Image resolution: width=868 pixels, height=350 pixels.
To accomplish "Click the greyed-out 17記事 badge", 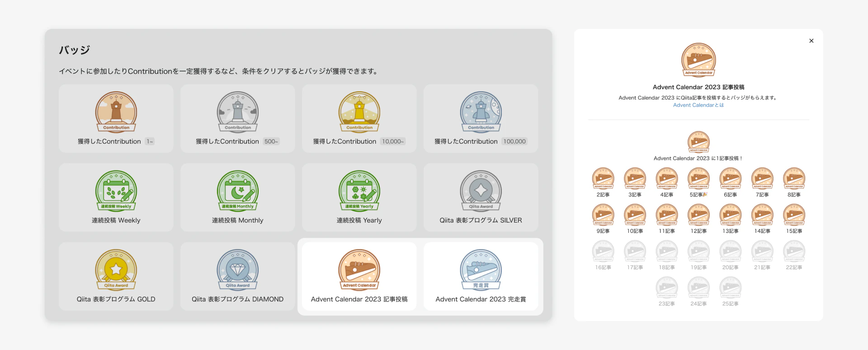I will point(635,251).
